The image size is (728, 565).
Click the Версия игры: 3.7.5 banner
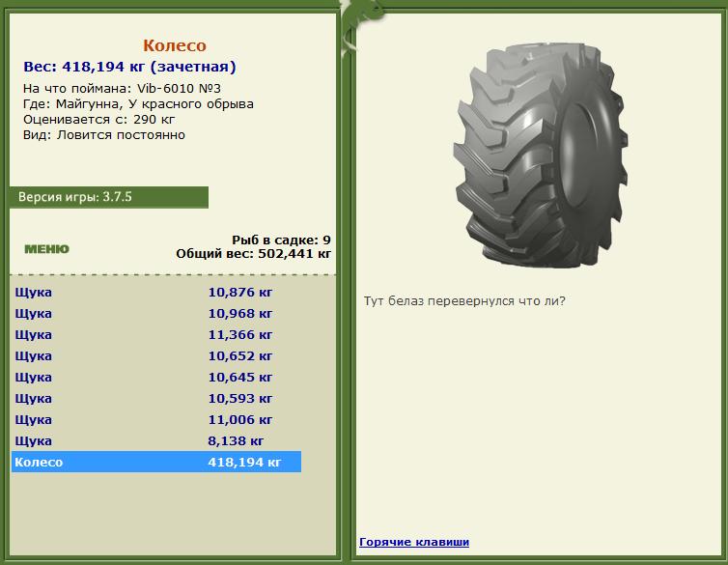coord(109,197)
